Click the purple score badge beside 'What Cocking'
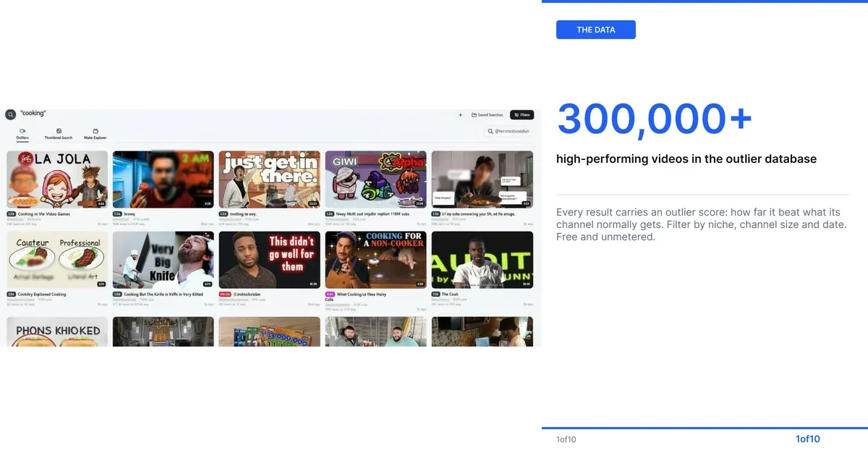The image size is (868, 456). pyautogui.click(x=330, y=295)
